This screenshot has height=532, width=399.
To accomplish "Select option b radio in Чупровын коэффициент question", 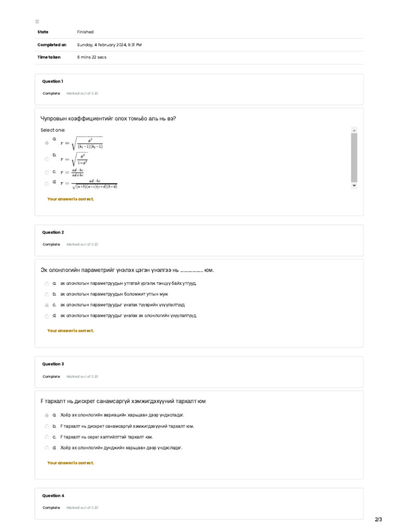I will point(47,159).
